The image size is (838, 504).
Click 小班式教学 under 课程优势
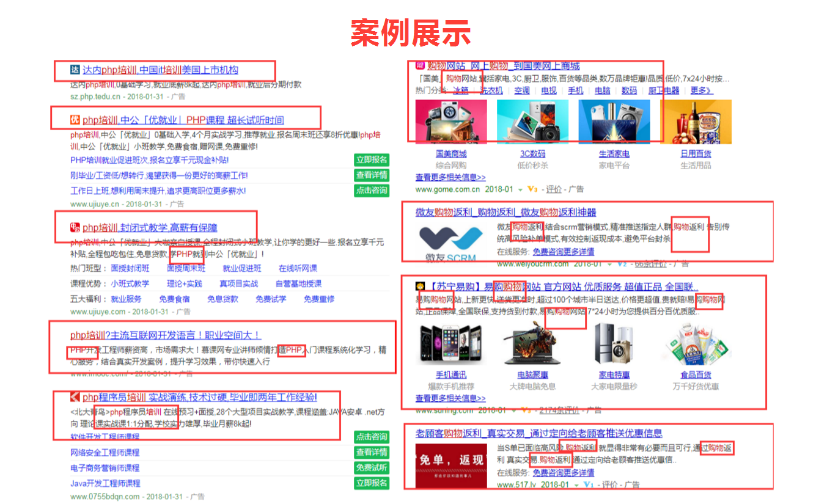pyautogui.click(x=130, y=283)
